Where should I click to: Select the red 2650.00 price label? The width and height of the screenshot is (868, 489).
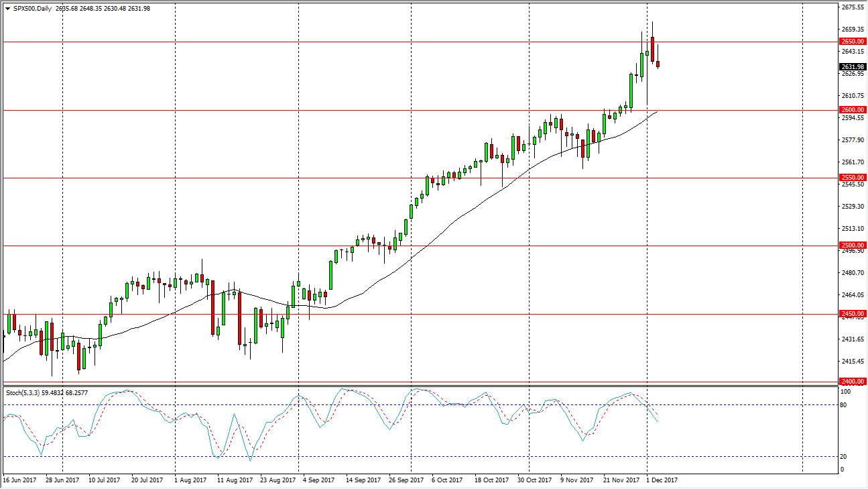pyautogui.click(x=853, y=42)
